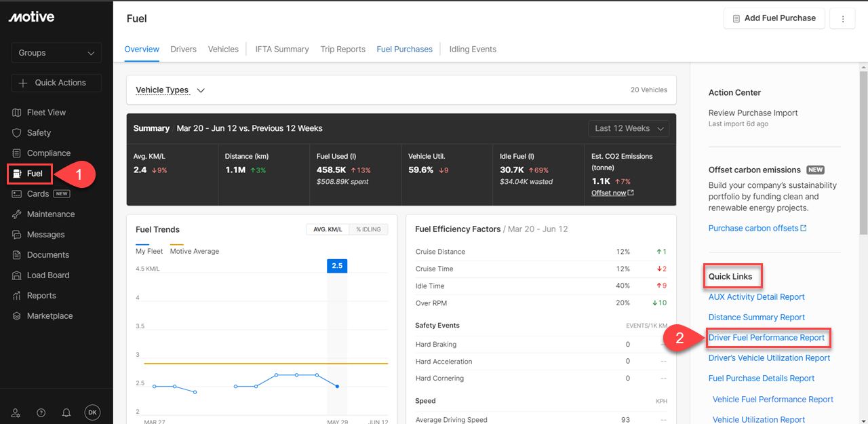Click the "Average Driving Speed" row label
This screenshot has height=424, width=868.
point(452,420)
